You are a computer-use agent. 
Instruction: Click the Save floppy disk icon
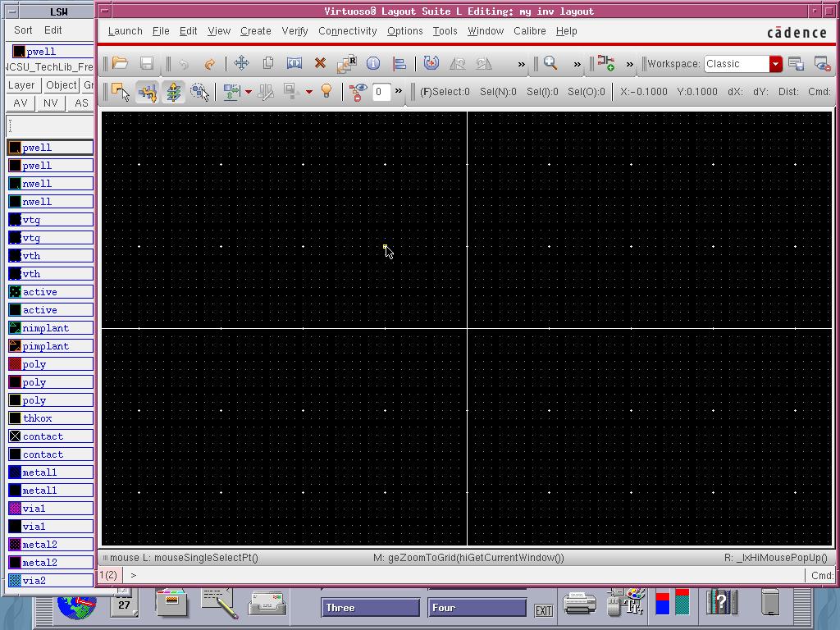[x=147, y=63]
